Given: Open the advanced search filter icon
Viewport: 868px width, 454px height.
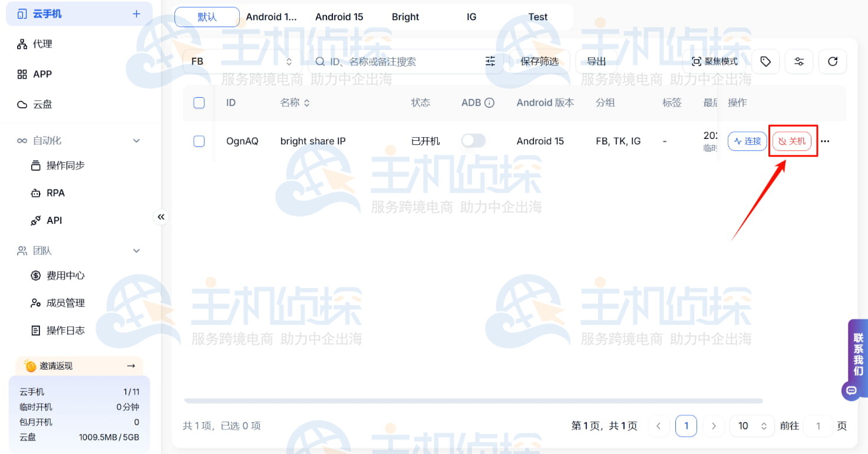Looking at the screenshot, I should tap(490, 61).
